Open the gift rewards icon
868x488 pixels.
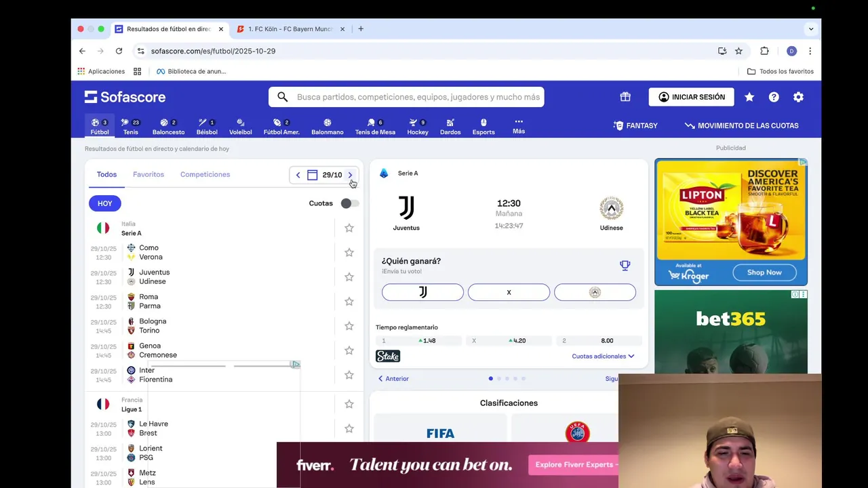[x=625, y=97]
